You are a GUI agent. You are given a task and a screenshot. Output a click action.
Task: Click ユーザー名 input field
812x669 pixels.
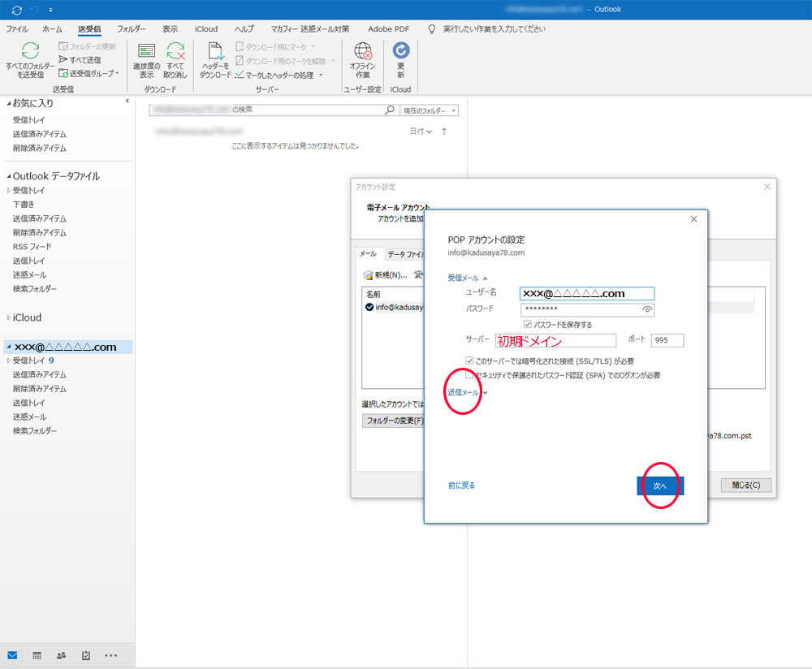pos(587,294)
